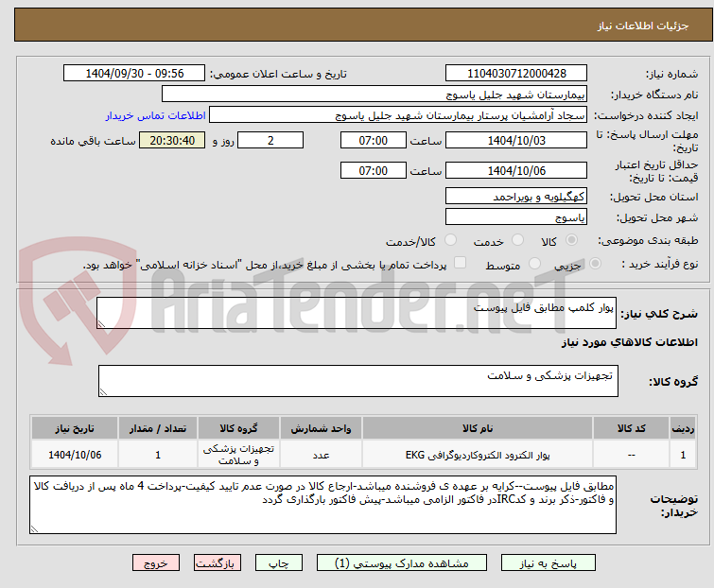Click the goods group cell in table row
Image resolution: width=714 pixels, height=588 pixels.
coord(238,455)
